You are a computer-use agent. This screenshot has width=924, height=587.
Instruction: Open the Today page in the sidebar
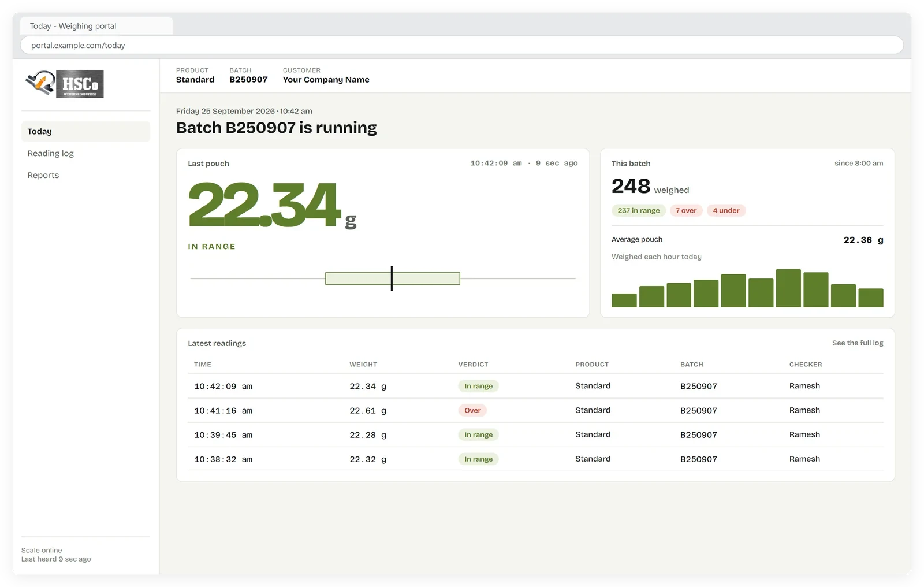pos(85,131)
